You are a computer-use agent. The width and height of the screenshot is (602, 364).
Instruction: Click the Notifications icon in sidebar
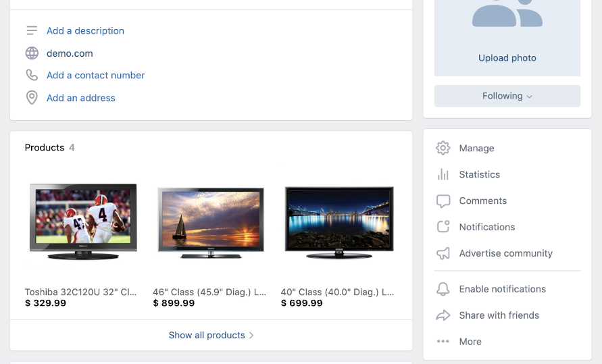point(443,226)
